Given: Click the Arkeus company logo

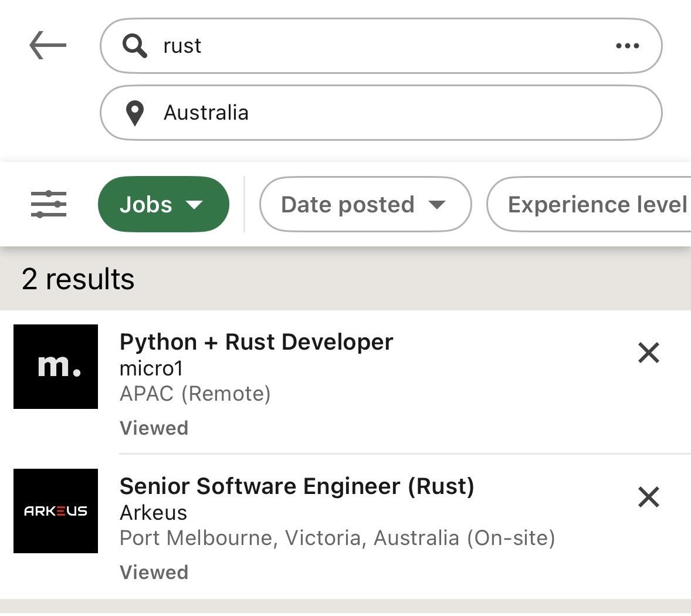Looking at the screenshot, I should [56, 511].
